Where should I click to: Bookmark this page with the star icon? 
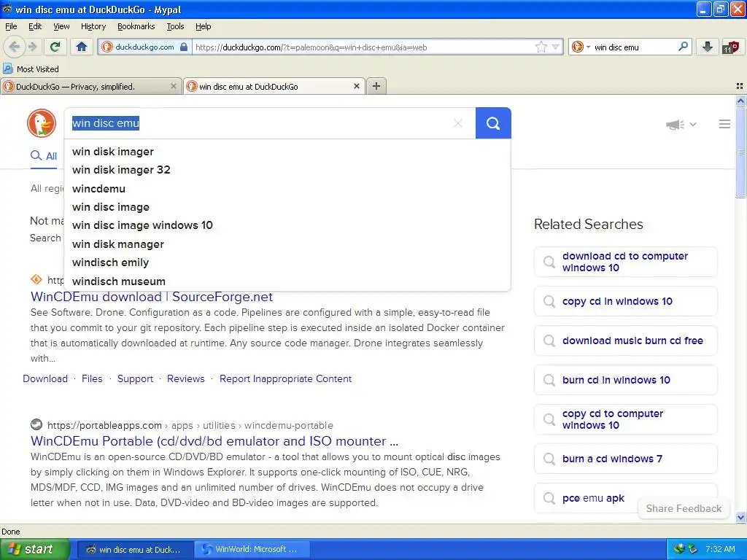pos(541,47)
